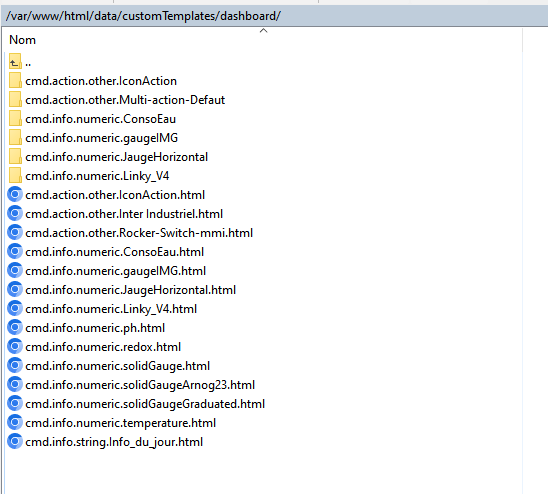Click browser icon of temperature.html file
Screen dimensions: 548x494
pyautogui.click(x=15, y=422)
